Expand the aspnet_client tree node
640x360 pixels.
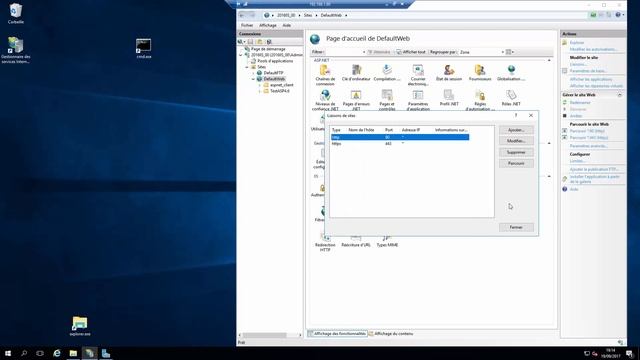tap(260, 85)
